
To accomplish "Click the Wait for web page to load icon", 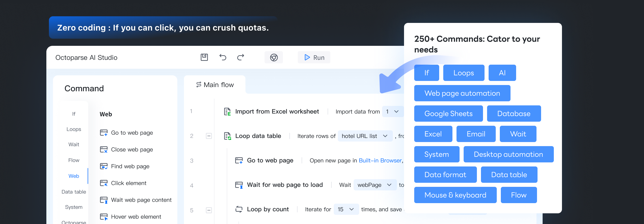I will coord(239,185).
